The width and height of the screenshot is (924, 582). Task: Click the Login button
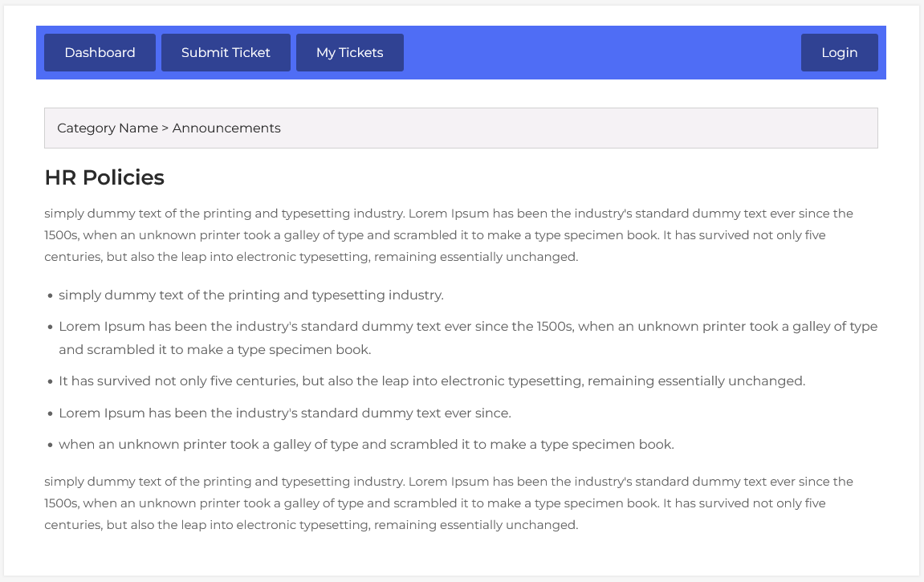(839, 53)
